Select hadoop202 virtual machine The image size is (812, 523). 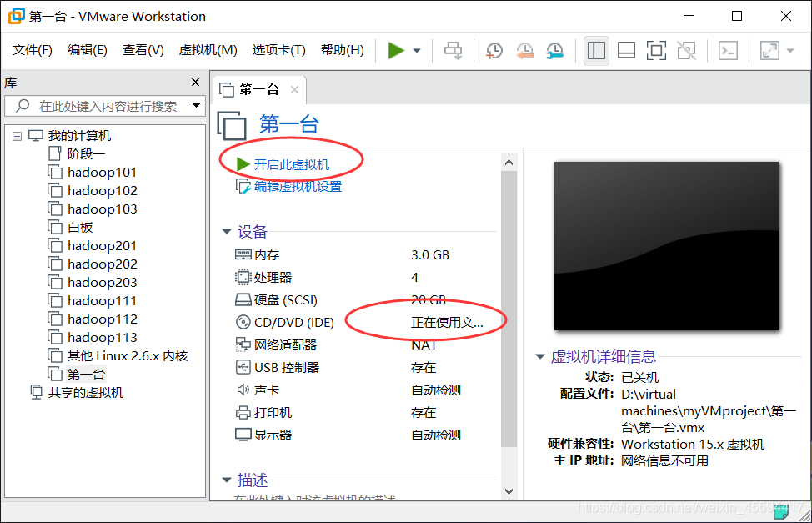93,264
